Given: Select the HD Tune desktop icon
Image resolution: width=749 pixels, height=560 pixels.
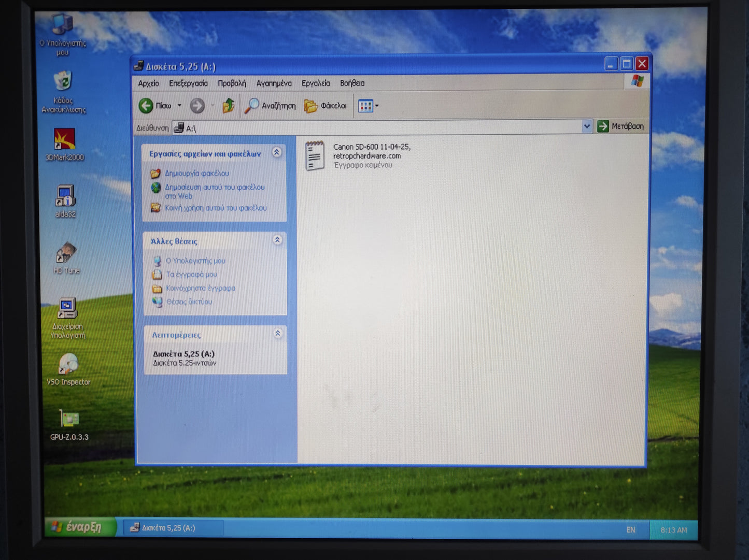Looking at the screenshot, I should pos(66,253).
